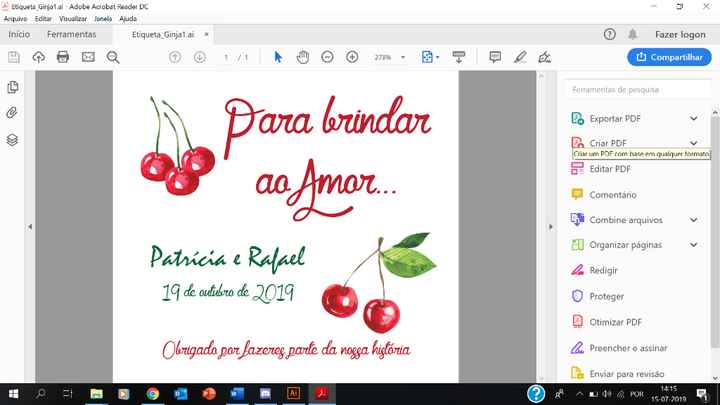Expand the Combine arquivos options
The height and width of the screenshot is (405, 720).
click(694, 220)
